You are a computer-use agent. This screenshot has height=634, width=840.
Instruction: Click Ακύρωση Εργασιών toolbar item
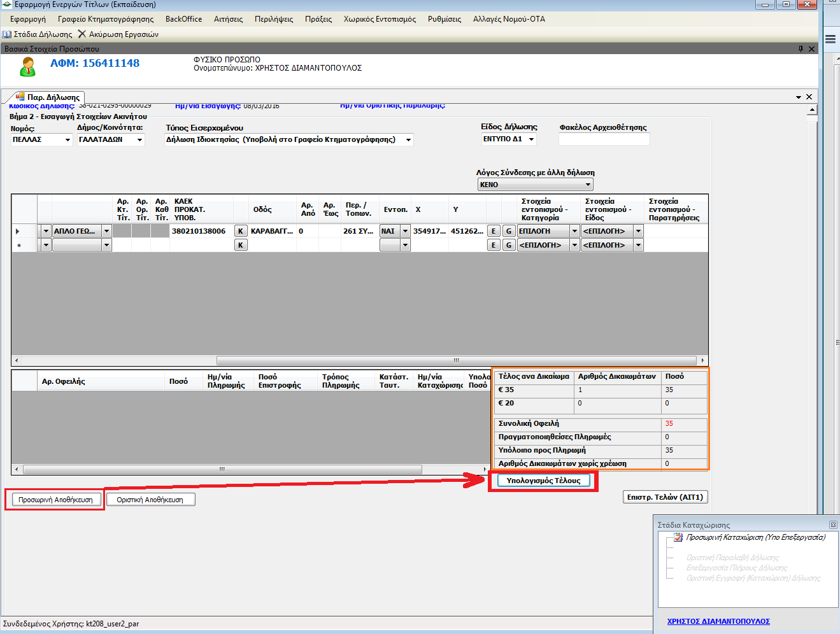118,34
